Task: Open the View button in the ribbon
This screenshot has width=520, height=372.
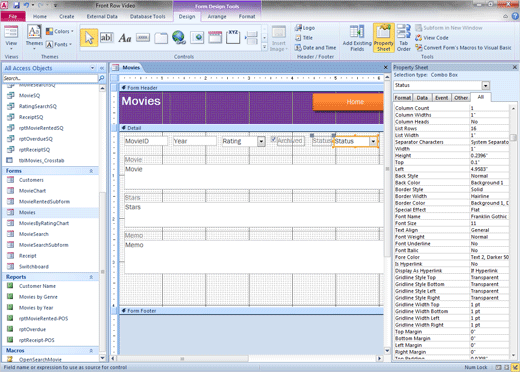Action: tap(11, 37)
